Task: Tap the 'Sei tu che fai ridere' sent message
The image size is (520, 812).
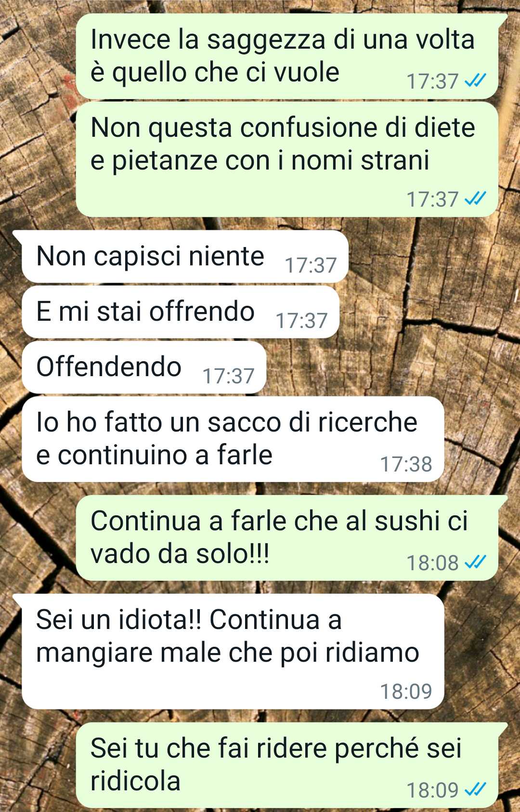Action: [x=287, y=765]
